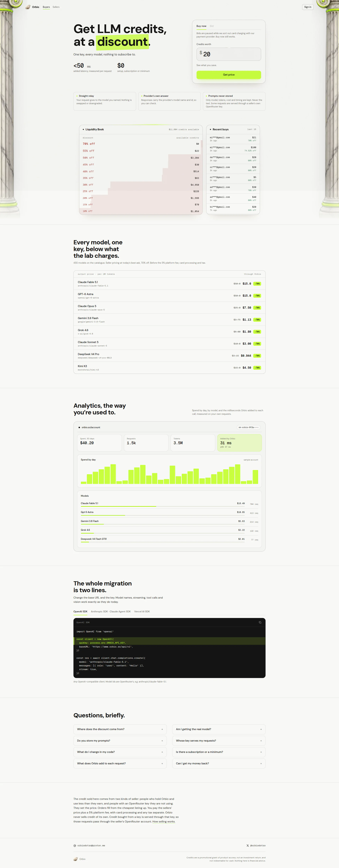Expand 'Am I getting the real model?'
The image size is (339, 868).
[219, 729]
